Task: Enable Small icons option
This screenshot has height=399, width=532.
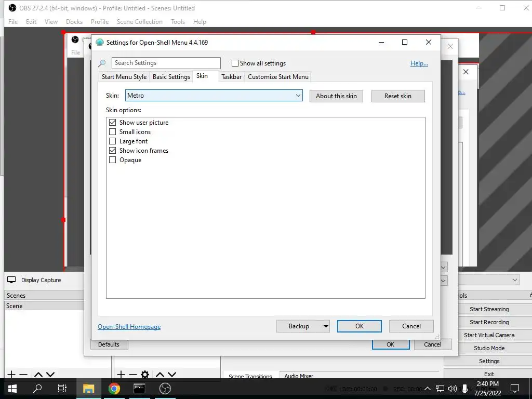Action: click(x=112, y=131)
